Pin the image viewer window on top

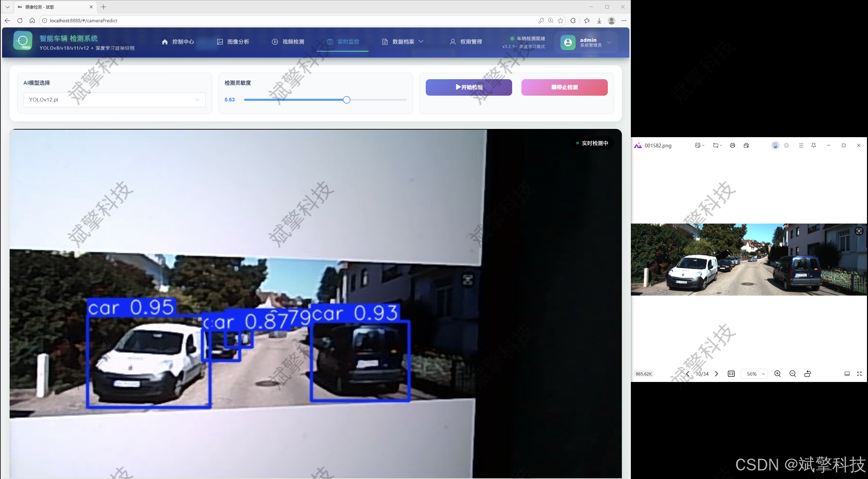813,145
